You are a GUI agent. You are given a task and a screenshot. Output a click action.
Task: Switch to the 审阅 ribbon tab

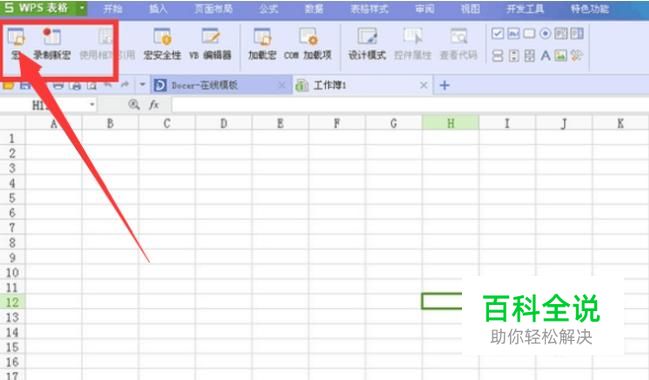coord(425,9)
